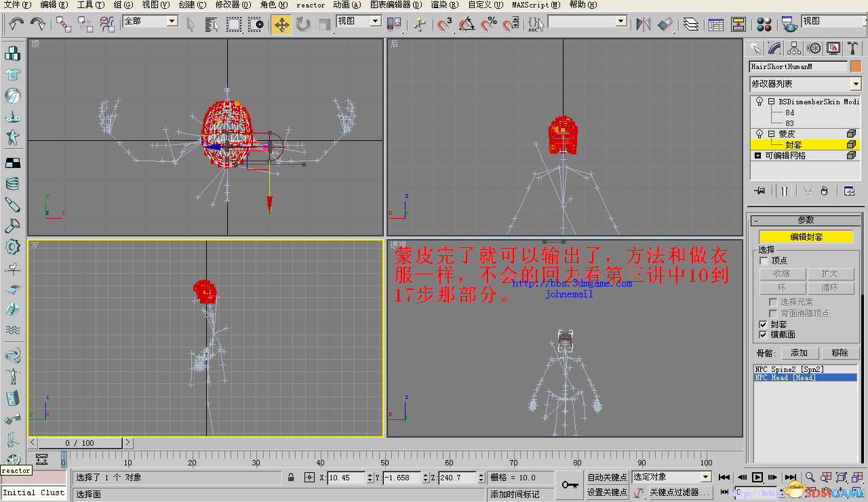This screenshot has width=868, height=502.
Task: Switch to the Motion command panel tab
Action: (x=814, y=48)
